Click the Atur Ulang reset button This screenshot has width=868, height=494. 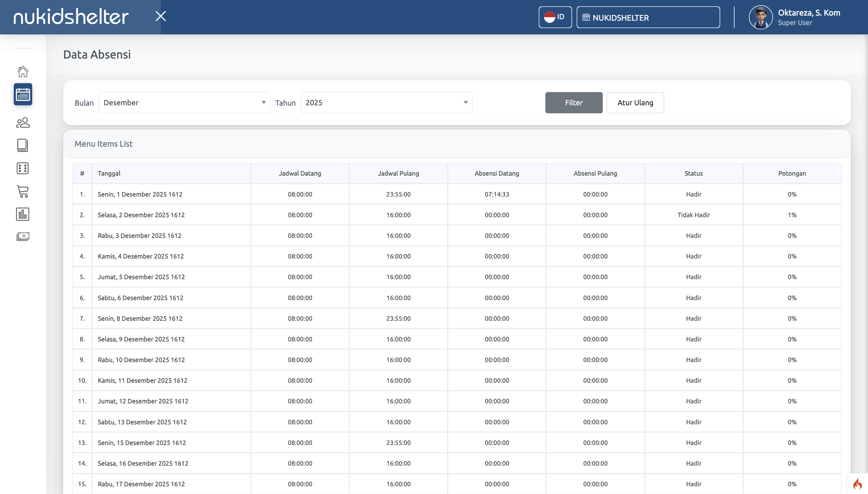pos(635,102)
